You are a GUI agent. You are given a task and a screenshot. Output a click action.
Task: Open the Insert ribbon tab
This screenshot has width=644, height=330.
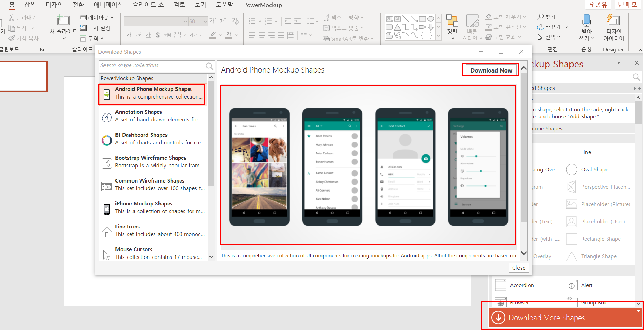click(x=30, y=5)
